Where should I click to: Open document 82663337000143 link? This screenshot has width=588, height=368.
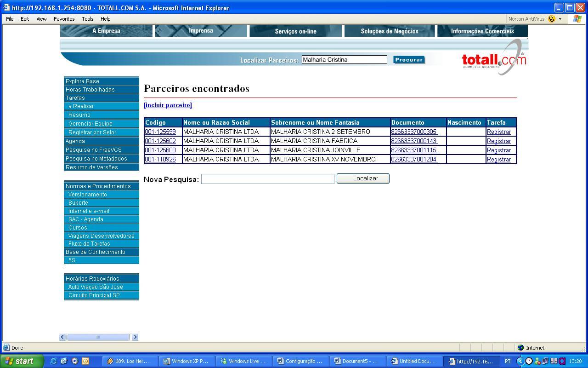tap(414, 141)
